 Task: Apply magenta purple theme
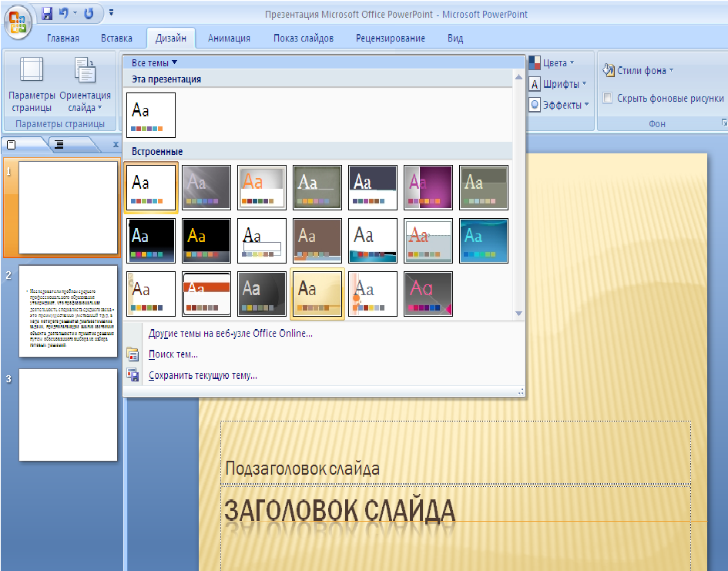pos(428,187)
